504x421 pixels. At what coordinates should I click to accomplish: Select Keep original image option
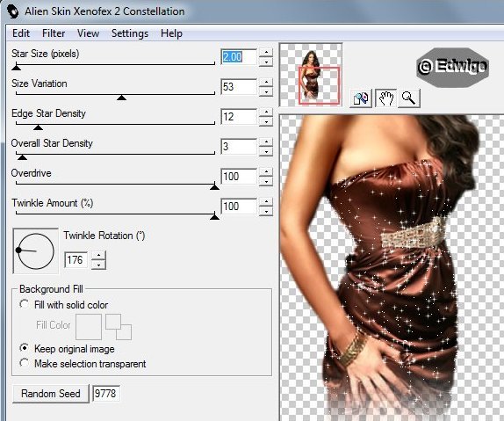(x=24, y=348)
